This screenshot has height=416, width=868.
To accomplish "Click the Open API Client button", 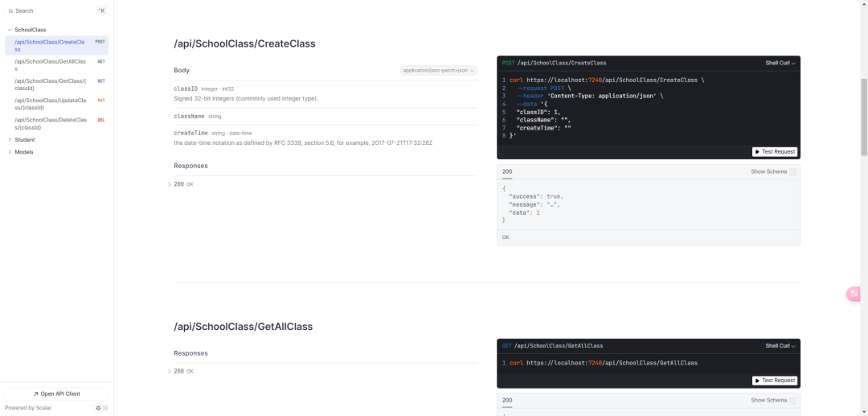I will point(56,393).
